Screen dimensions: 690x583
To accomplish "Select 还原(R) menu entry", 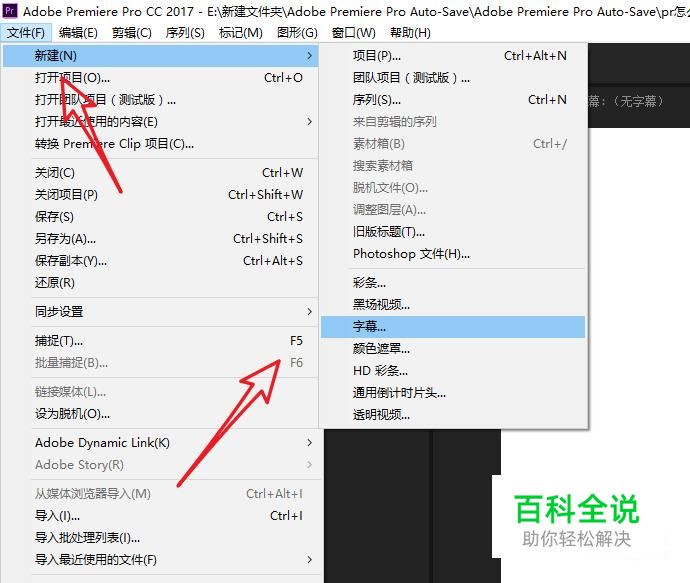I will point(161,283).
